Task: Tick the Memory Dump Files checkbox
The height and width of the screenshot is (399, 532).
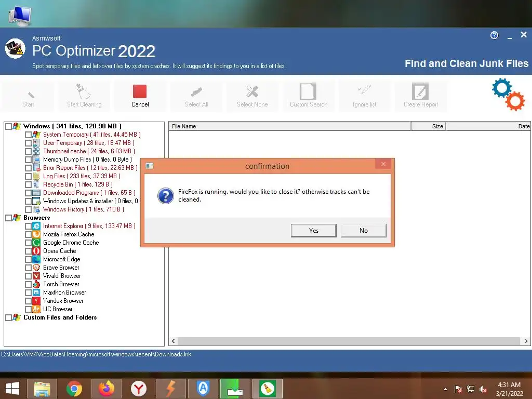Action: [x=28, y=159]
